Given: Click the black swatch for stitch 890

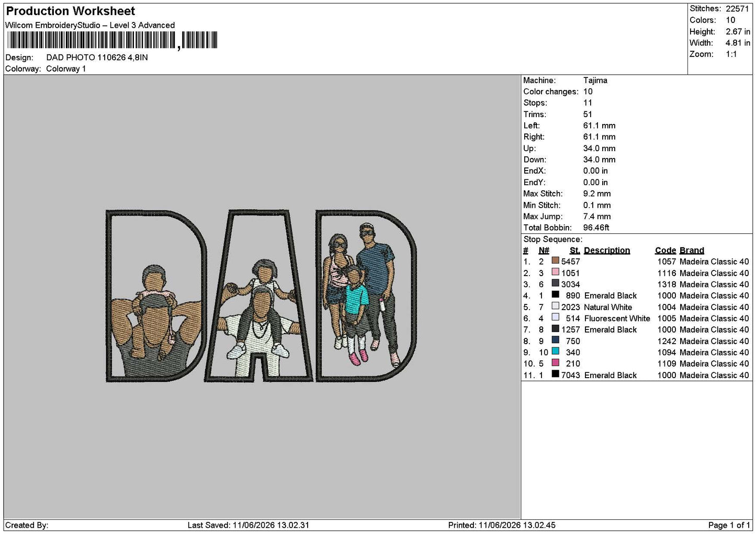Looking at the screenshot, I should 555,294.
